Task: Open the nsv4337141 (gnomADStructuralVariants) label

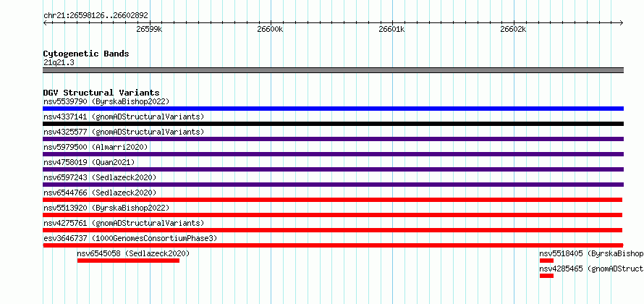Action: tap(124, 117)
